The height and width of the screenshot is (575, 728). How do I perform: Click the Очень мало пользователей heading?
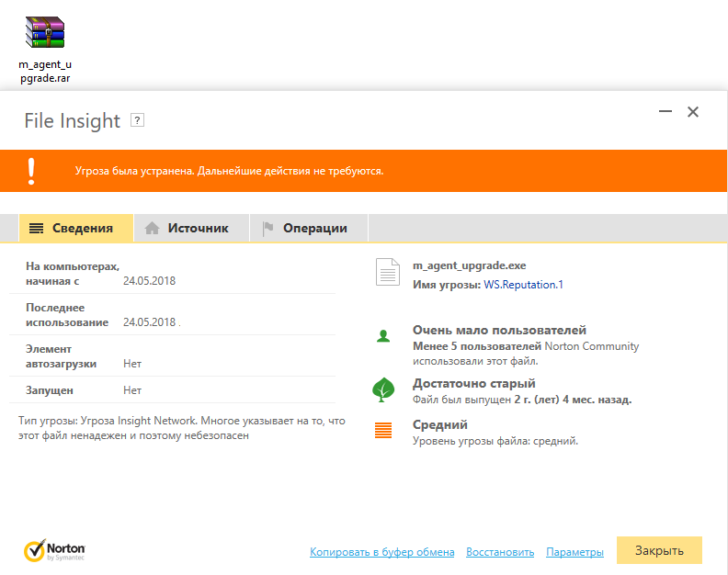click(499, 330)
